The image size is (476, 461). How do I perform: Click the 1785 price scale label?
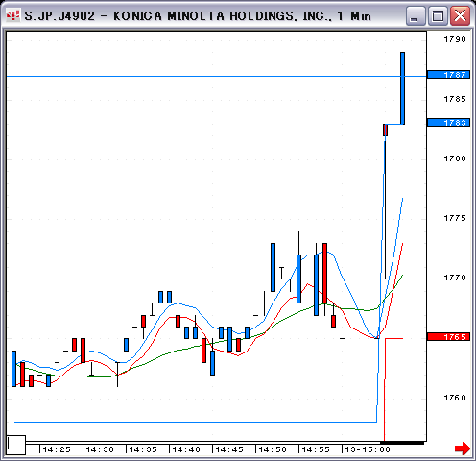[455, 99]
